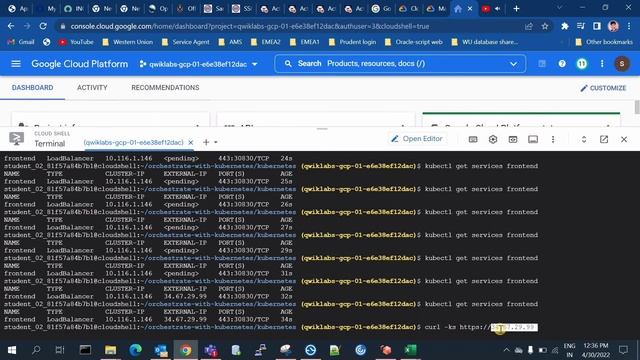Select the Cloud Shell Terminal label
The width and height of the screenshot is (640, 360).
(x=49, y=144)
